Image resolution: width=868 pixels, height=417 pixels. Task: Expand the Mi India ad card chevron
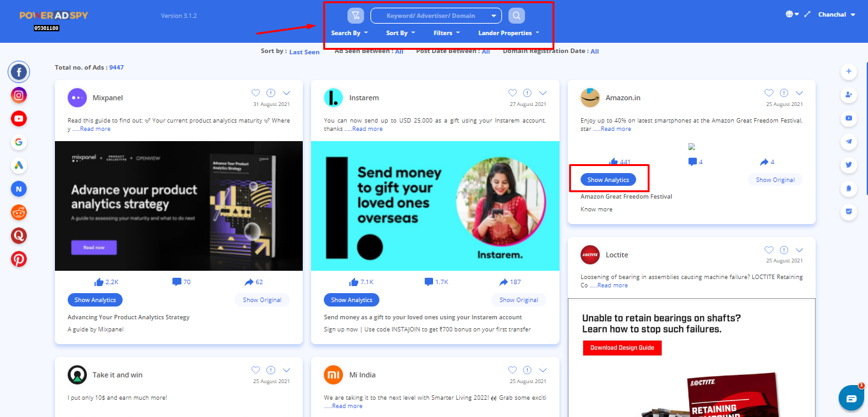543,370
